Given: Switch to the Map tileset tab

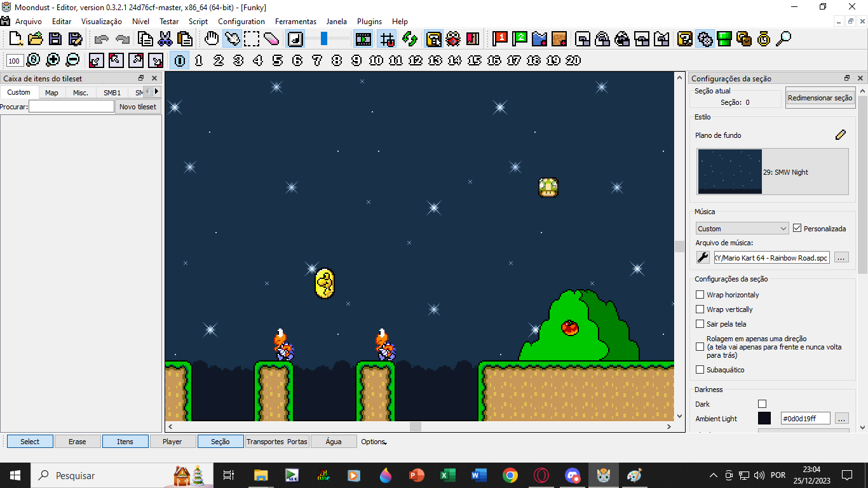Looking at the screenshot, I should 51,92.
